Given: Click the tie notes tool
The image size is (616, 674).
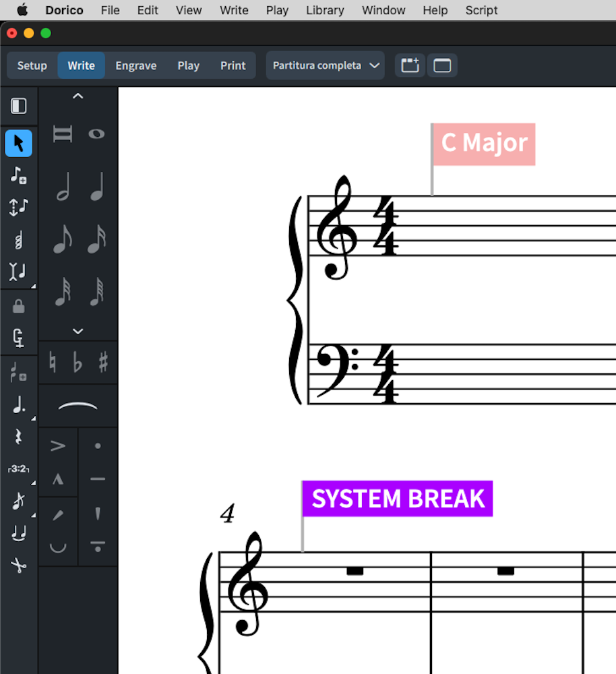Looking at the screenshot, I should coord(18,533).
